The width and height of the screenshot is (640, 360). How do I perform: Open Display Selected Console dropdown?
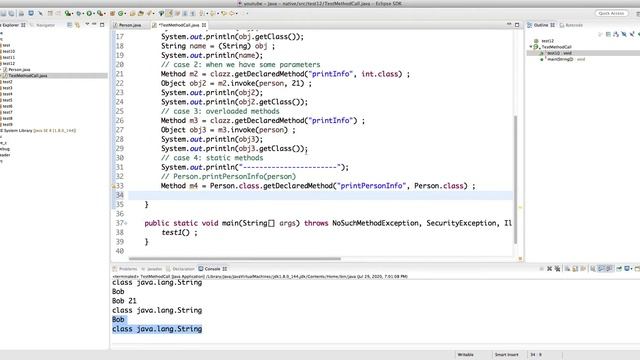coord(631,269)
